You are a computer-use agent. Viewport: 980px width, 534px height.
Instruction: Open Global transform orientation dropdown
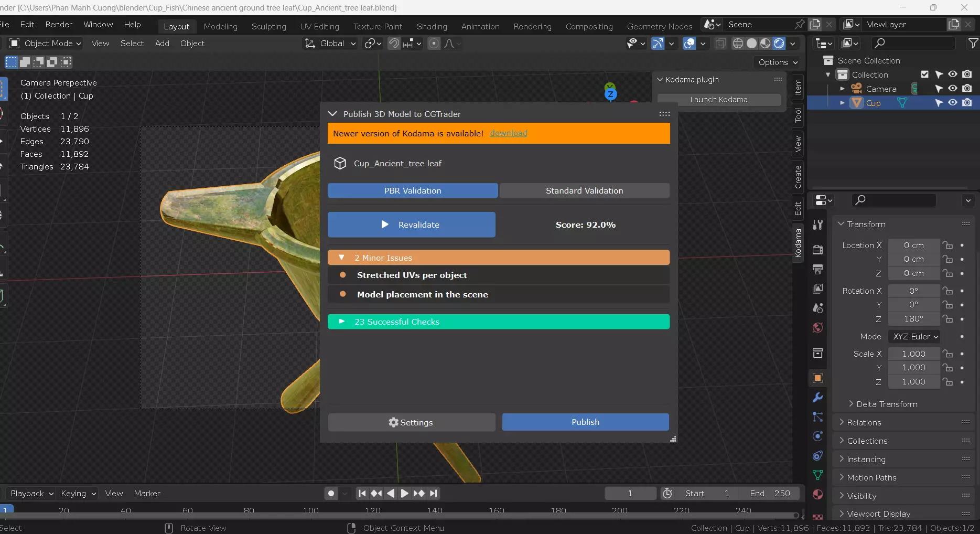330,44
